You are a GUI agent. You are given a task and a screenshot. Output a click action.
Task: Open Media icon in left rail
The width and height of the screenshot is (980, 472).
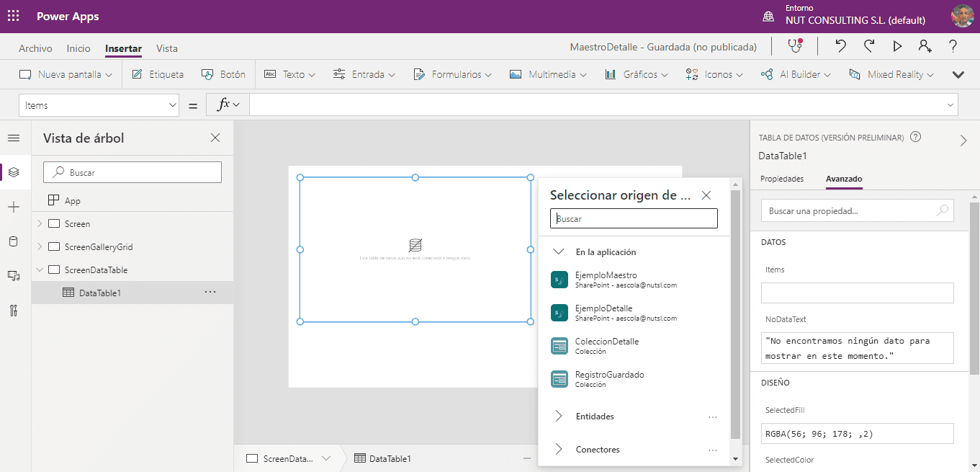[x=14, y=276]
